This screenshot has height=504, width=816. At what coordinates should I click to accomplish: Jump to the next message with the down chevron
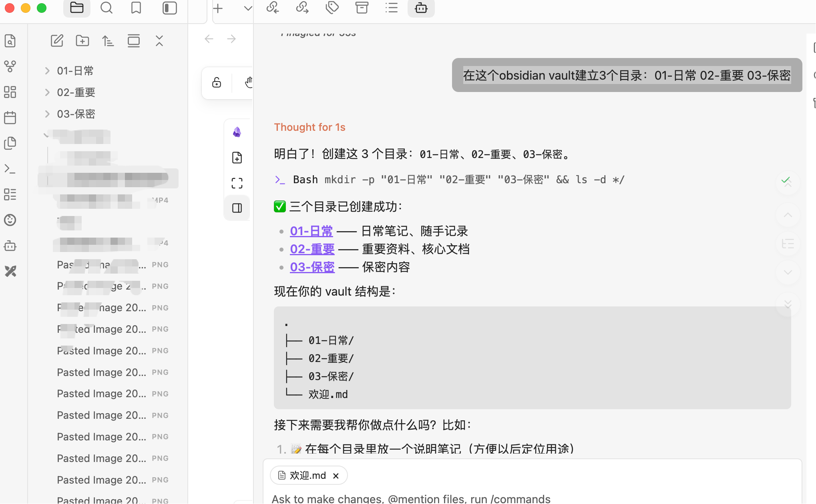788,272
